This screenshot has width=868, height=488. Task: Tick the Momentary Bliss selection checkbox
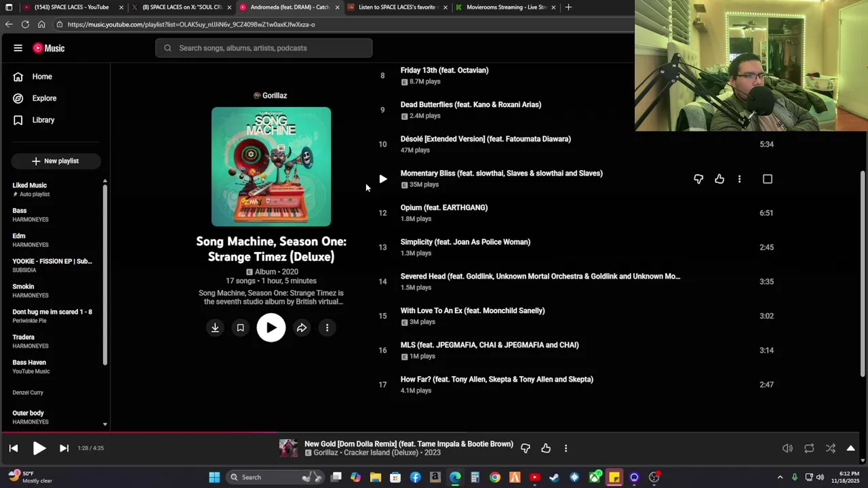[x=768, y=179]
